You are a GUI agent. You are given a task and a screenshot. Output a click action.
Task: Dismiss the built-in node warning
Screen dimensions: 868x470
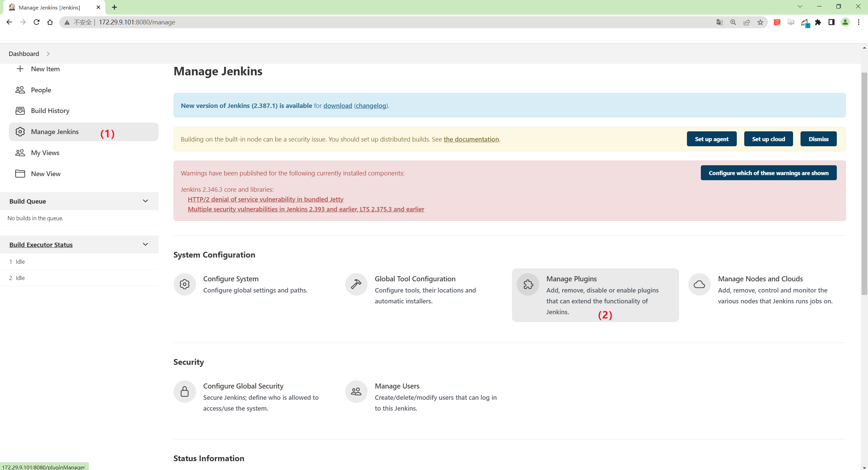(x=818, y=139)
